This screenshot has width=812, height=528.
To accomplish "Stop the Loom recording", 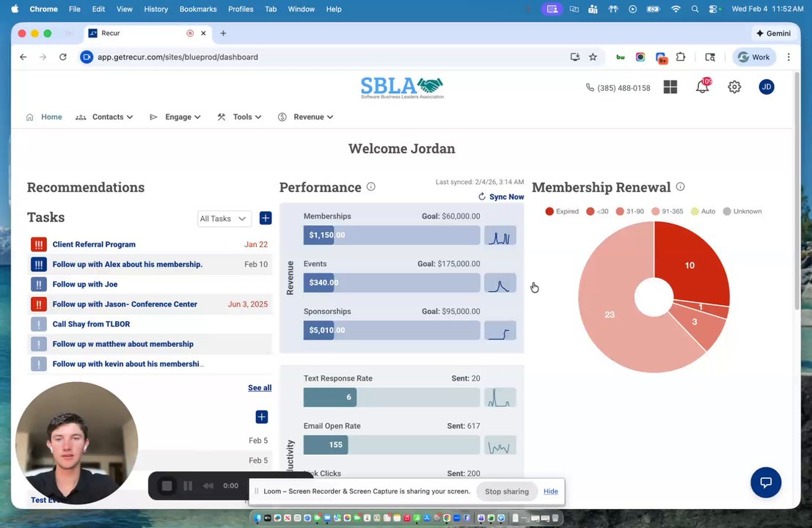I will coord(167,485).
